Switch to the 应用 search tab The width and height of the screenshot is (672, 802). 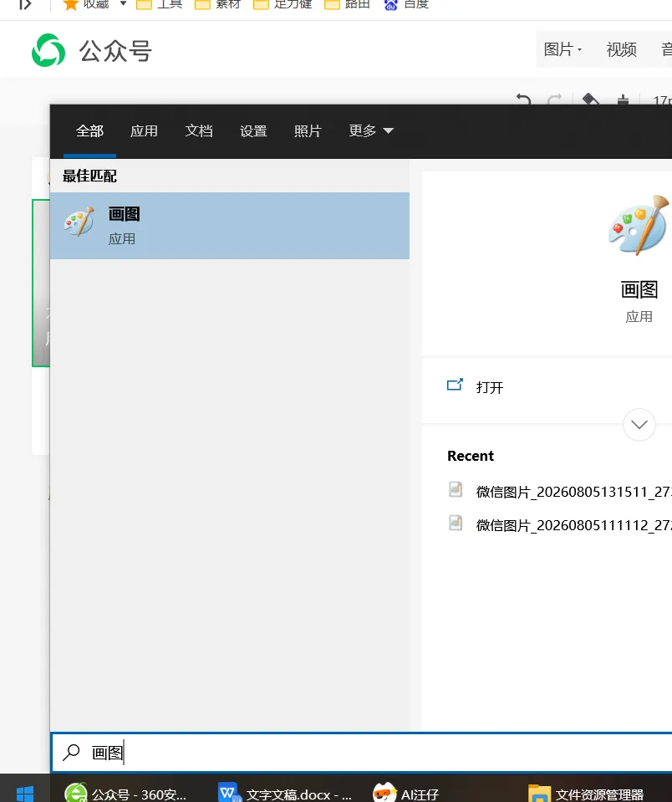(144, 131)
